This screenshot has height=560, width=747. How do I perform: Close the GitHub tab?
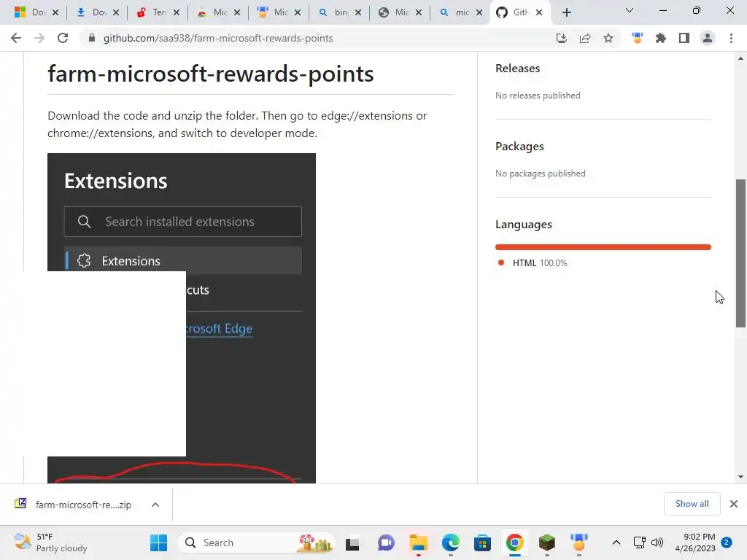[539, 12]
